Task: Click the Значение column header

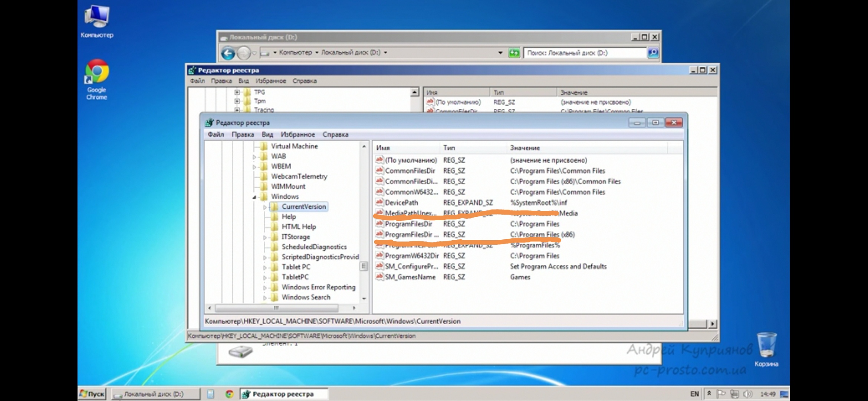Action: coord(588,148)
